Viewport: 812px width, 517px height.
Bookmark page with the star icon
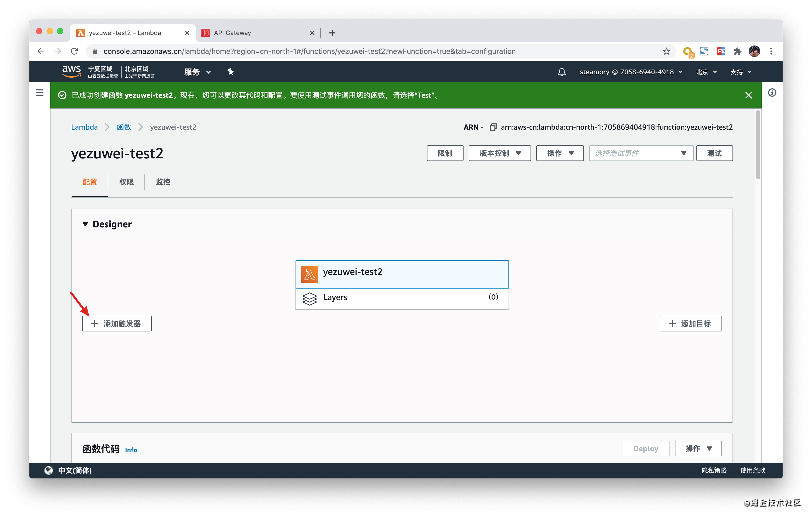tap(666, 51)
